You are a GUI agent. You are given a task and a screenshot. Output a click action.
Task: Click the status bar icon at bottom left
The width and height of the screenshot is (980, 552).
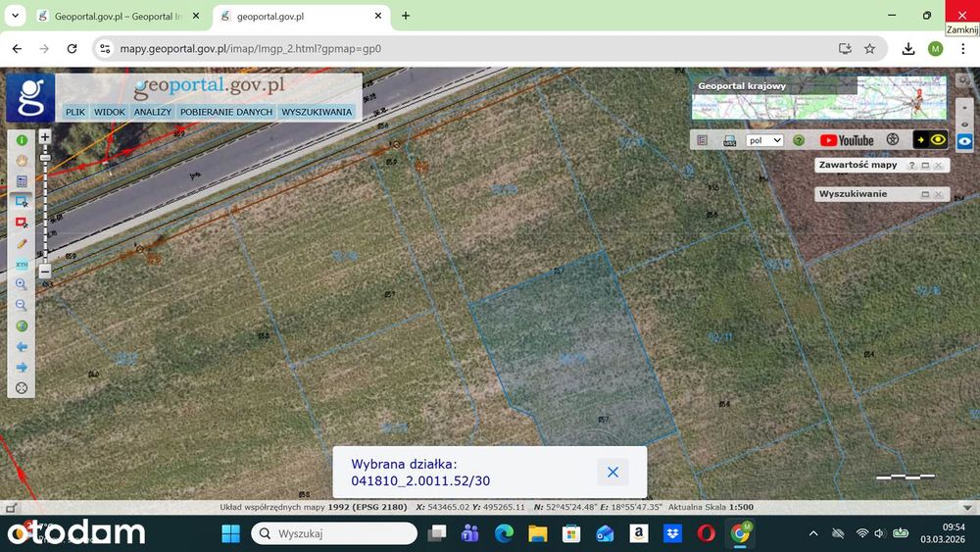[x=11, y=508]
